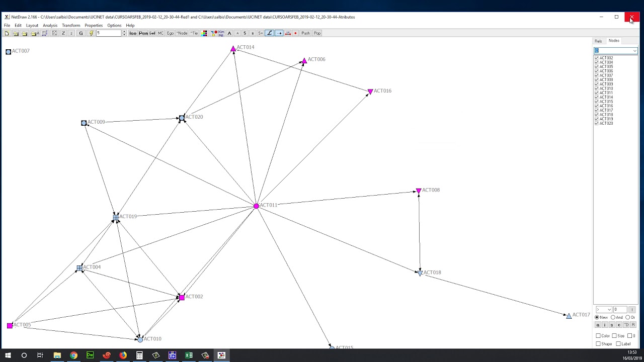Click the Iso isolates button
This screenshot has width=644, height=362.
[133, 33]
